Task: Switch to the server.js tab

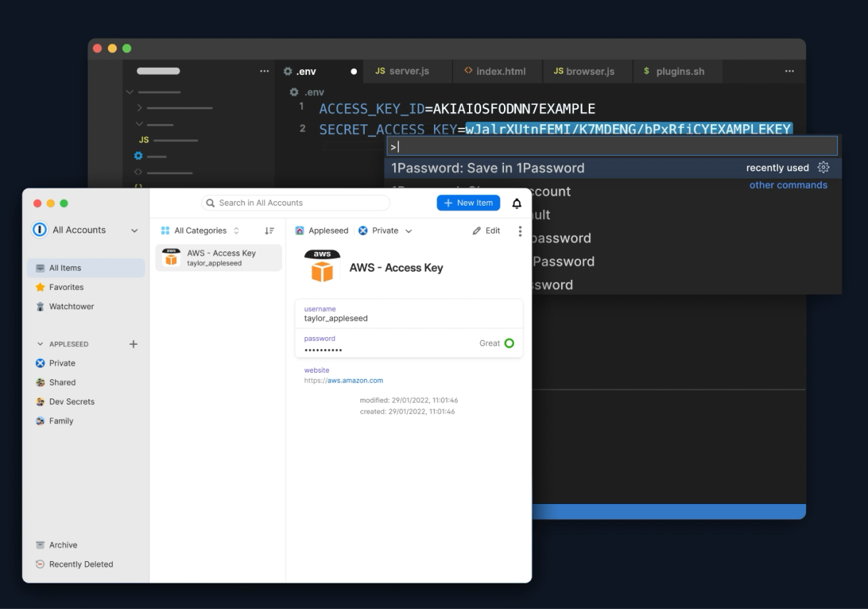Action: pos(408,71)
